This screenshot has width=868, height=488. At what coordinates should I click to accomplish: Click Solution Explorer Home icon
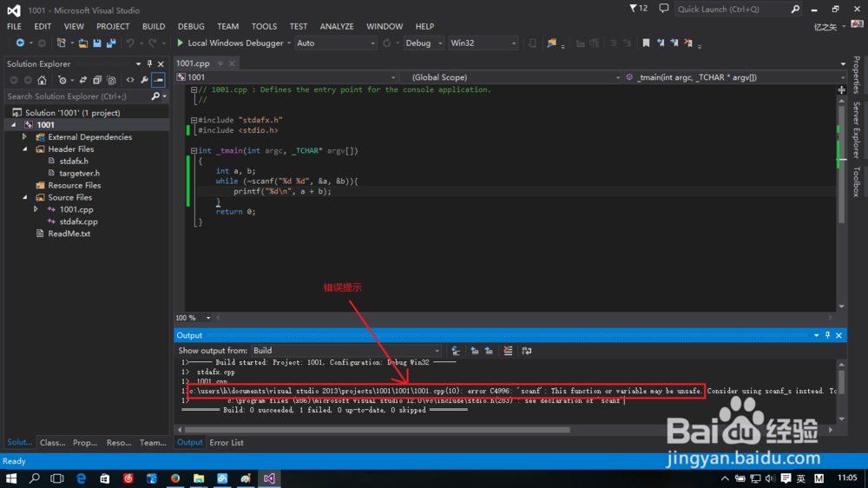tap(42, 80)
